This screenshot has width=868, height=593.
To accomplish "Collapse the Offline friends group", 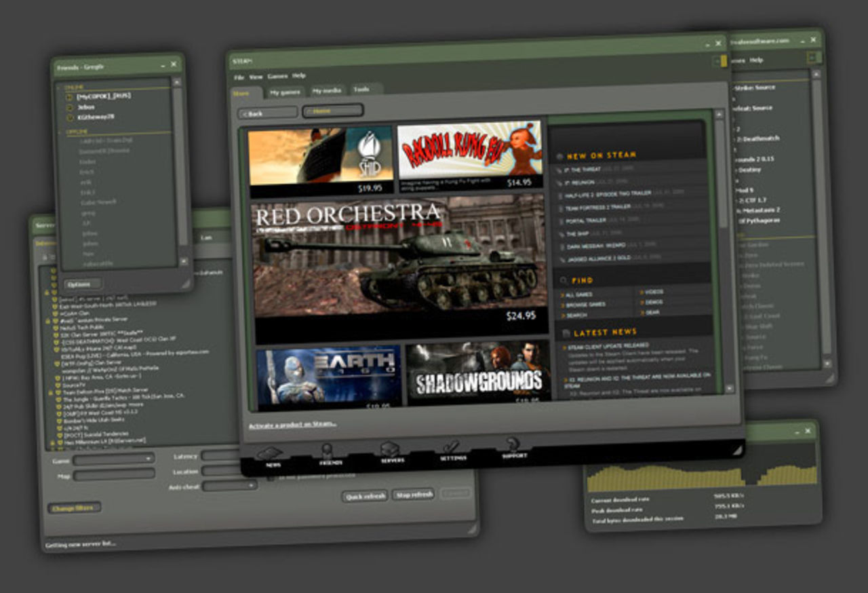I will (x=76, y=131).
